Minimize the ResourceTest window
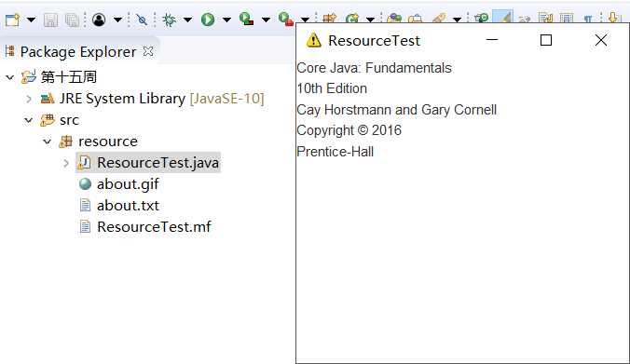This screenshot has height=364, width=630. point(492,40)
